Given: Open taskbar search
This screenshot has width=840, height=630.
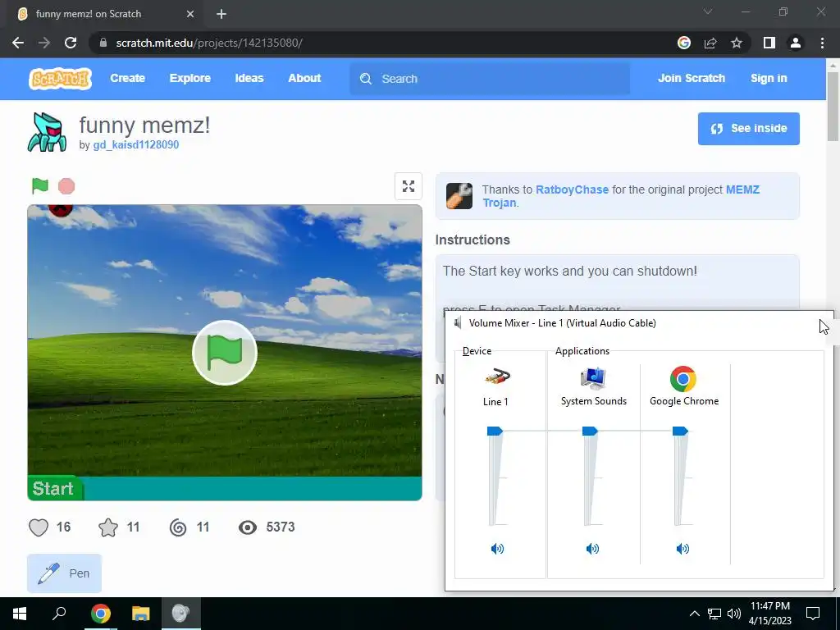Looking at the screenshot, I should click(x=59, y=614).
